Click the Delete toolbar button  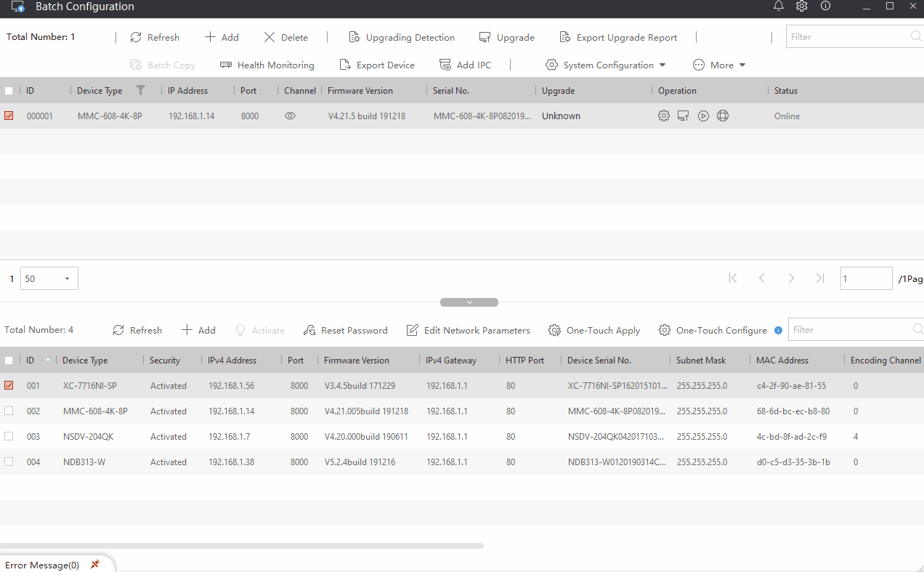285,37
